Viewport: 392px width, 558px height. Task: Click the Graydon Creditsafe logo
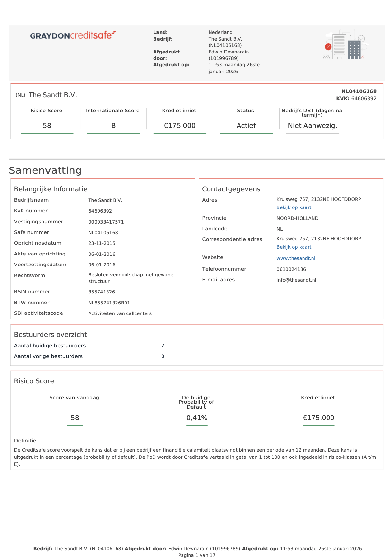point(73,35)
